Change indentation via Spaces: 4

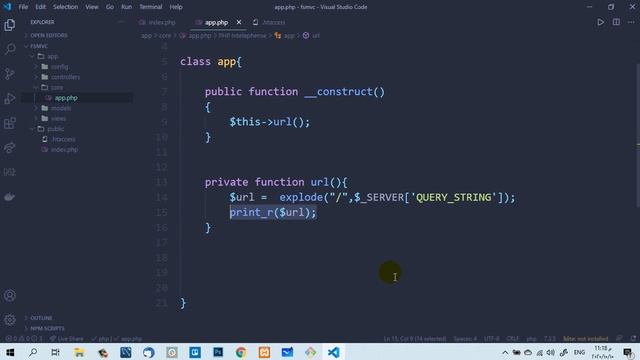[x=465, y=339]
